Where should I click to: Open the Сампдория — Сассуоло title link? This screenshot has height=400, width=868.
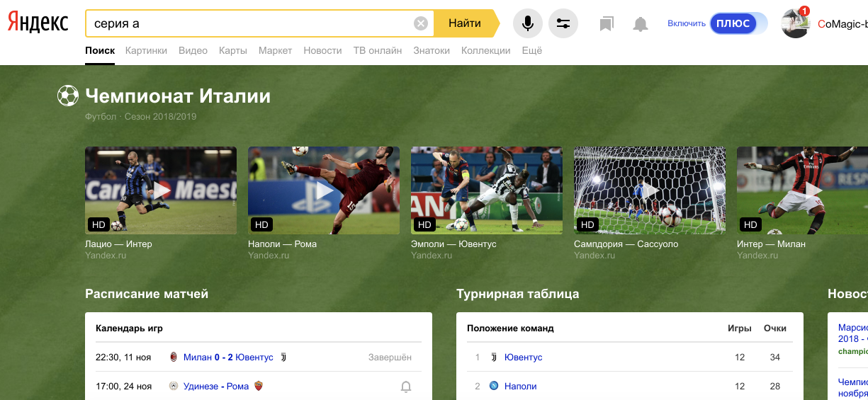(626, 244)
